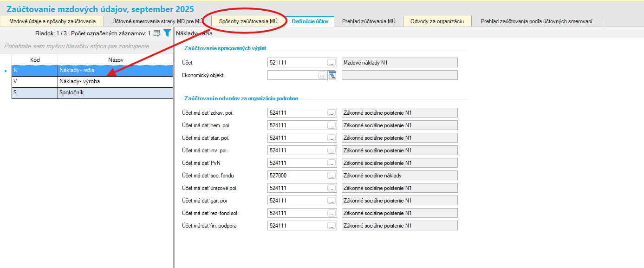
Task: Open account lookup for fin. podpora row
Action: (x=331, y=226)
